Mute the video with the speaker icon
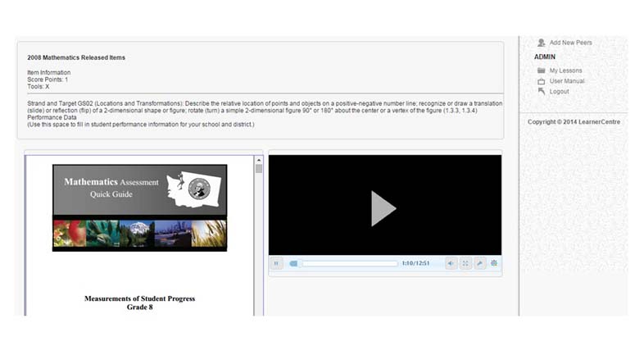644x355 pixels. (x=451, y=264)
